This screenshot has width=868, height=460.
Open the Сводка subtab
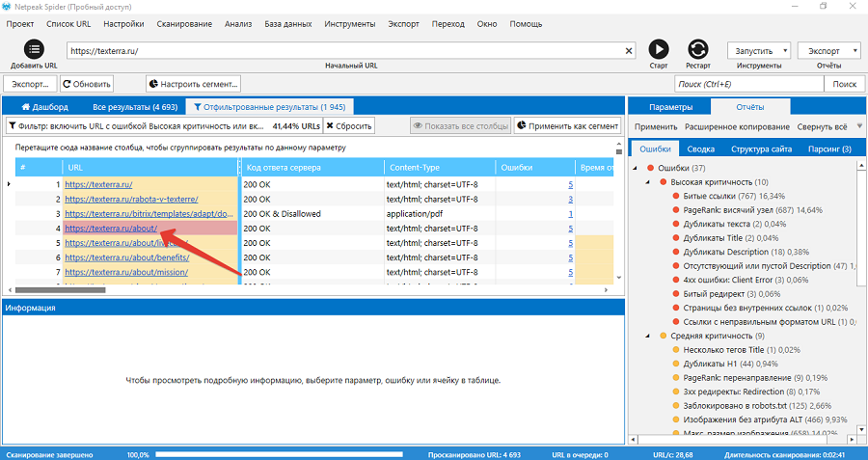(700, 149)
